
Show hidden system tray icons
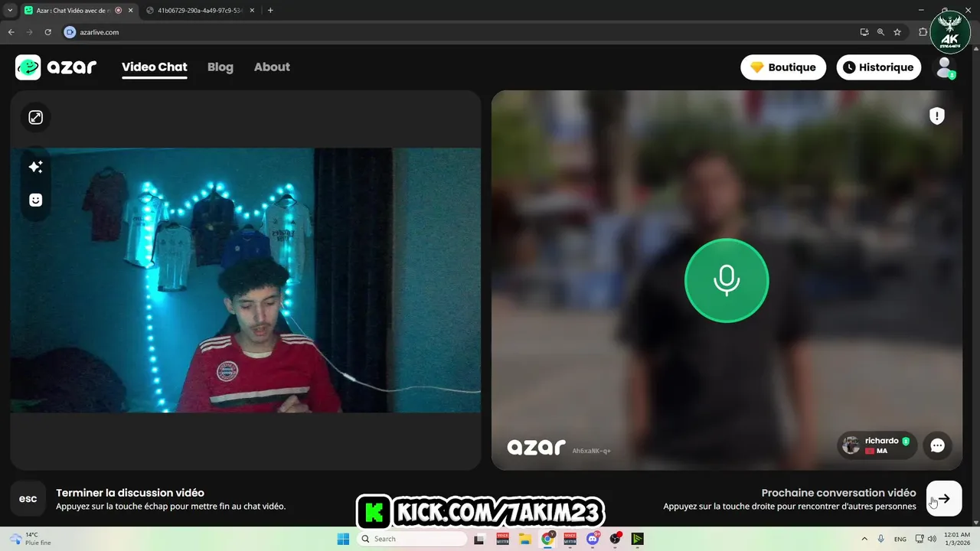[x=864, y=539]
